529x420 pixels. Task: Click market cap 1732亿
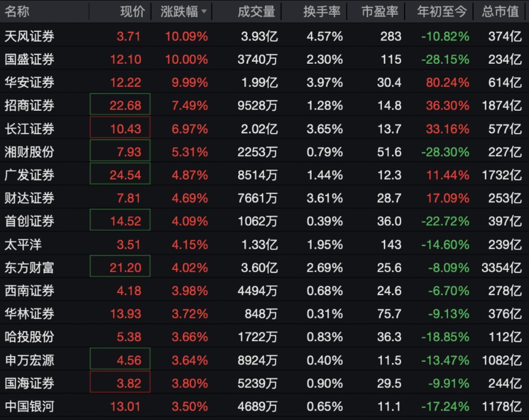point(501,176)
